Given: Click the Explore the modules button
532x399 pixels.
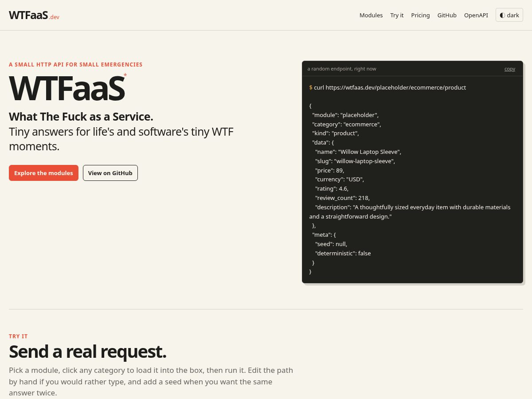Looking at the screenshot, I should pyautogui.click(x=43, y=173).
